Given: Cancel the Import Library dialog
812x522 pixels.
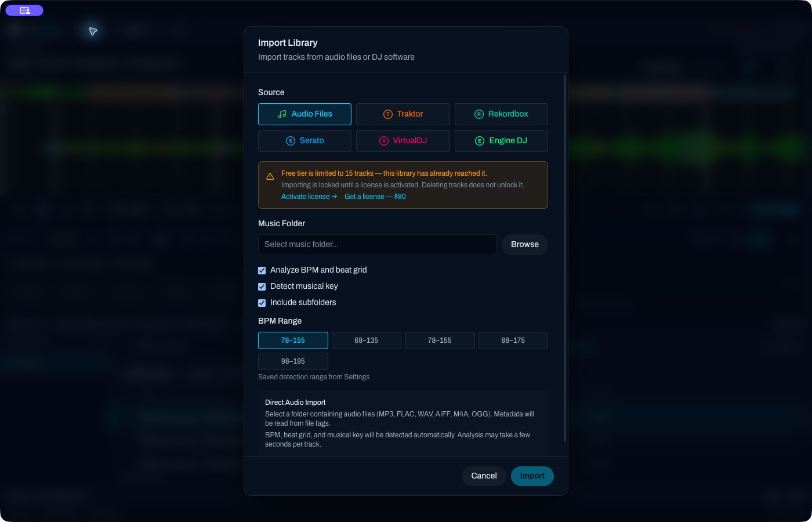Looking at the screenshot, I should tap(484, 476).
